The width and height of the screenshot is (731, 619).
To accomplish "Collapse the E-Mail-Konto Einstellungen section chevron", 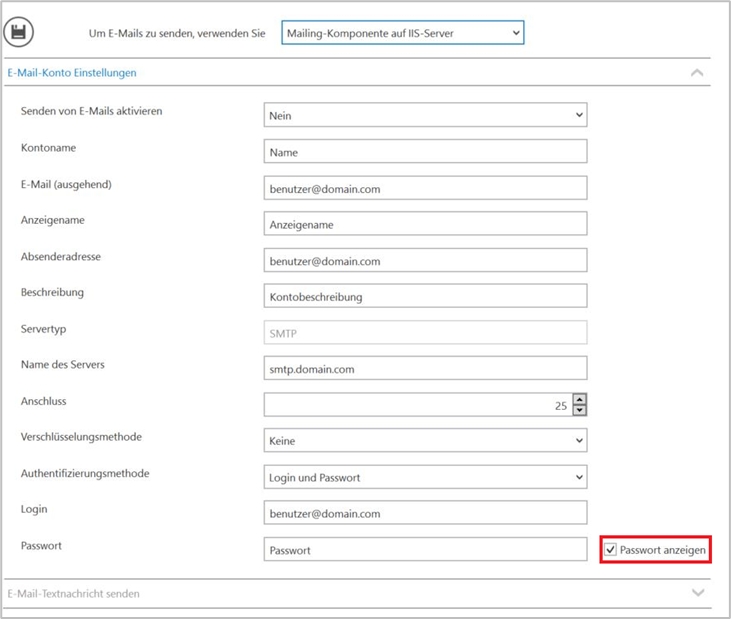I will (x=697, y=73).
